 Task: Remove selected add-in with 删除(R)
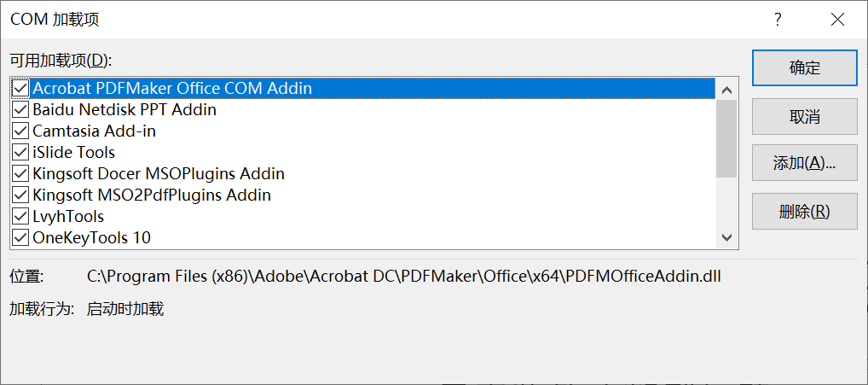pos(804,211)
